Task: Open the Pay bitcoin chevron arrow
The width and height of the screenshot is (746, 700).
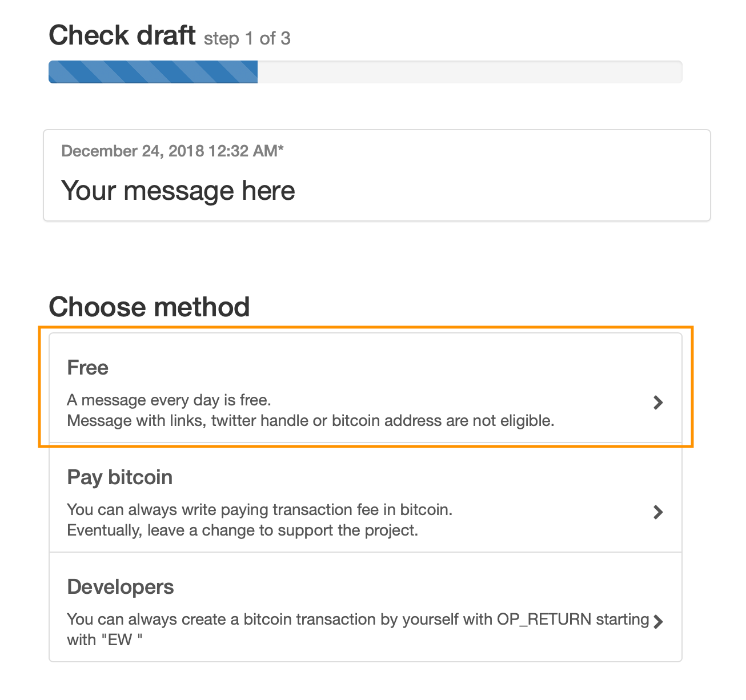Action: tap(658, 512)
